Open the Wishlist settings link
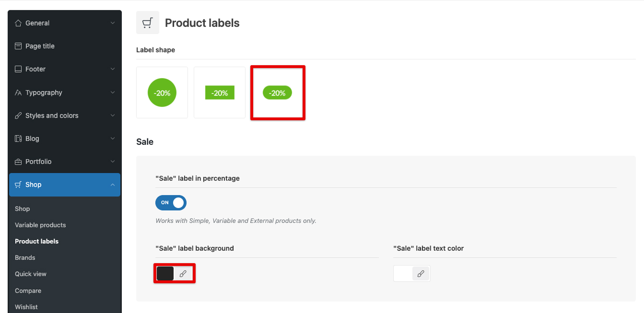 (x=26, y=307)
